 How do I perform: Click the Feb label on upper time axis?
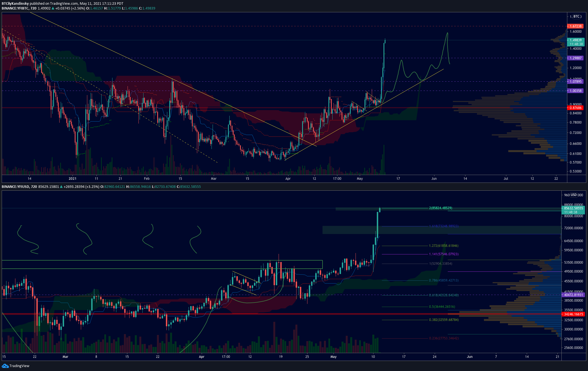coord(147,179)
